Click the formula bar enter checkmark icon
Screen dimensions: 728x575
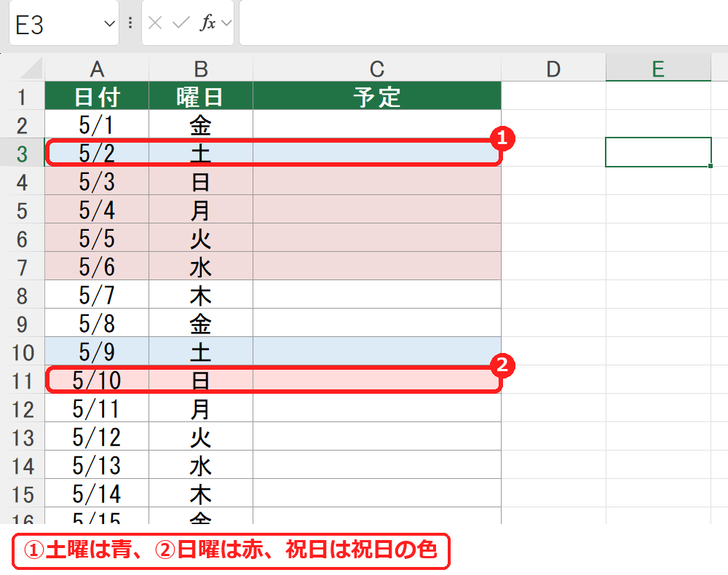click(181, 23)
